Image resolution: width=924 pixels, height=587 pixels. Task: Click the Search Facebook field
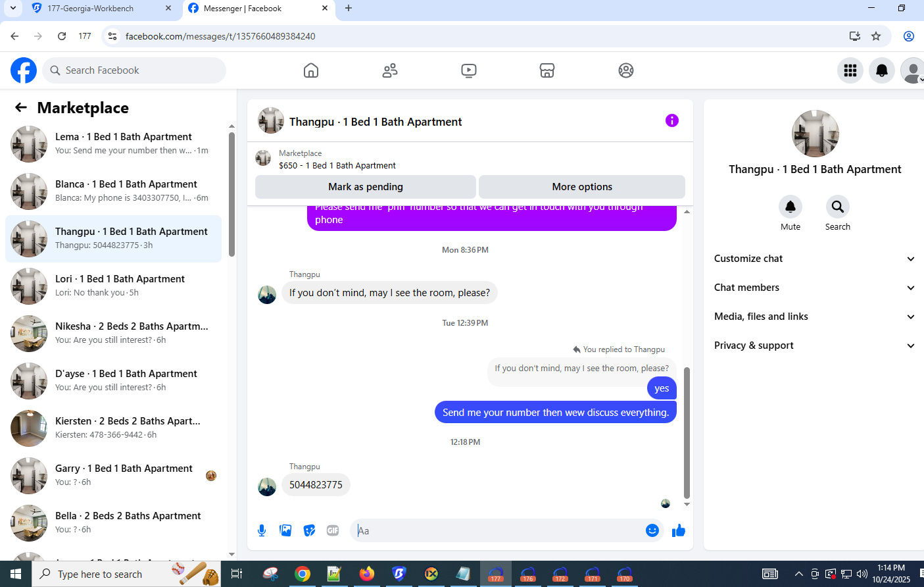coord(134,70)
